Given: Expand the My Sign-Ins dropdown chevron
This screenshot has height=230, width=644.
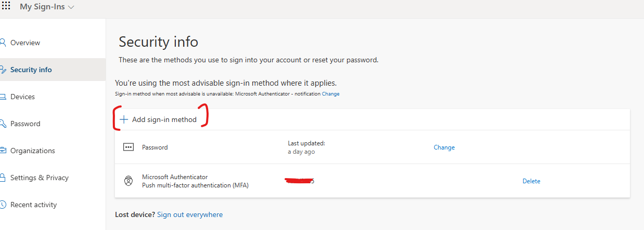Looking at the screenshot, I should pos(71,7).
